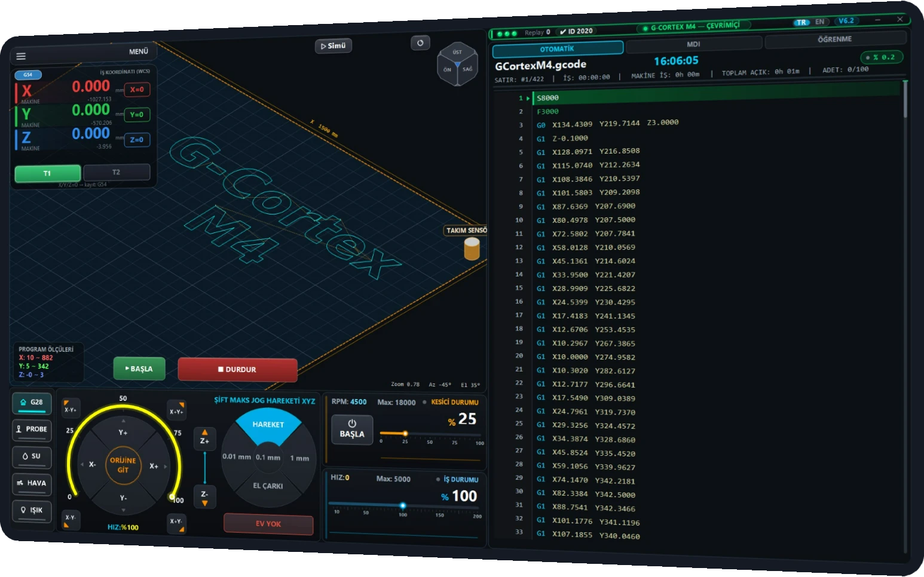Click the ORIJINE GIT center button
The image size is (924, 577).
click(123, 465)
